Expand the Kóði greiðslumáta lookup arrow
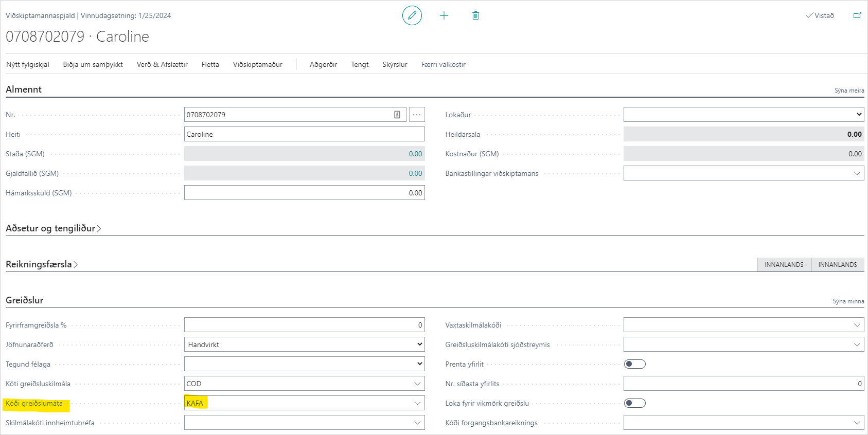Screen dimensions: 868x435 coord(417,403)
